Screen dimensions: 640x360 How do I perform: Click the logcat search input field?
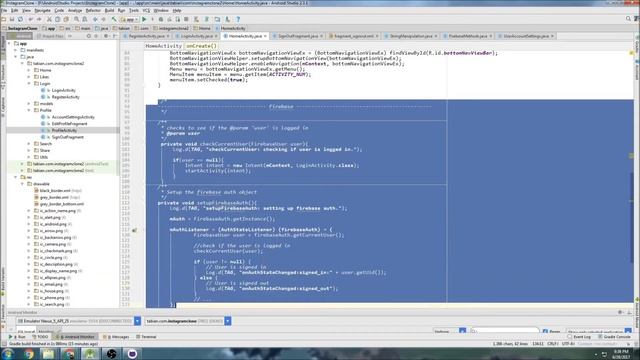tap(504, 331)
